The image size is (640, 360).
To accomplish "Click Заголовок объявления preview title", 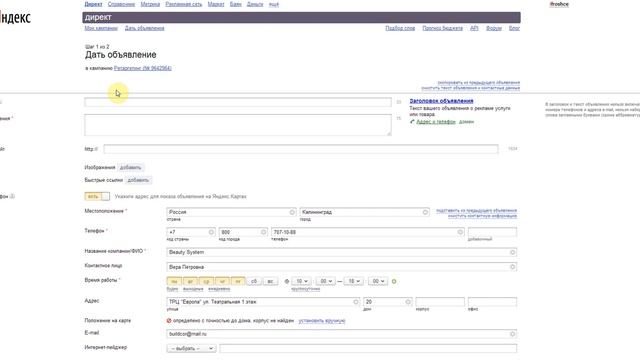I will point(441,101).
